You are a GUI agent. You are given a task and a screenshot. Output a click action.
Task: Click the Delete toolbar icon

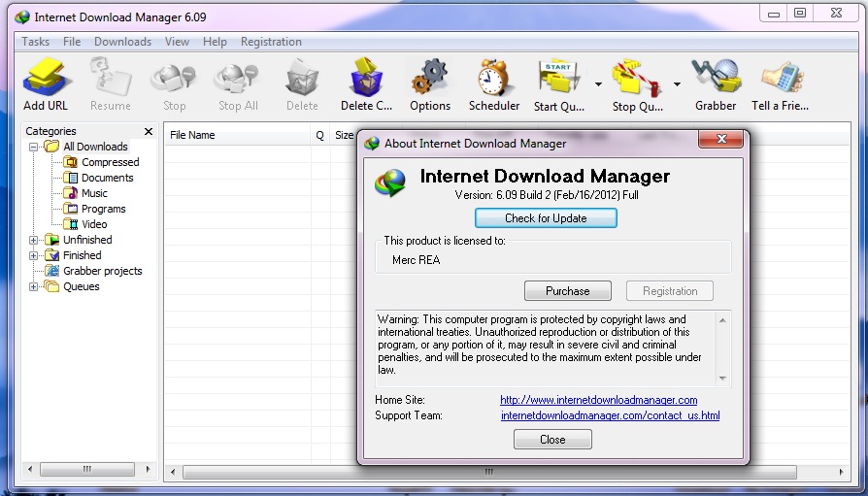302,77
